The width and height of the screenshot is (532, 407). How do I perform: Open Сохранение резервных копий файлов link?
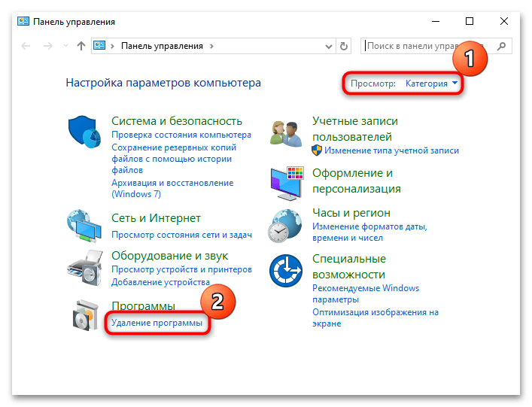click(x=174, y=159)
